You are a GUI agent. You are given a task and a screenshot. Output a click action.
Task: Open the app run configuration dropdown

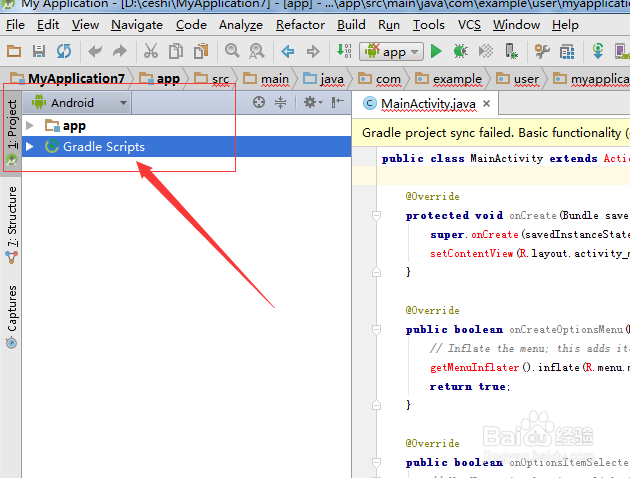[x=391, y=52]
